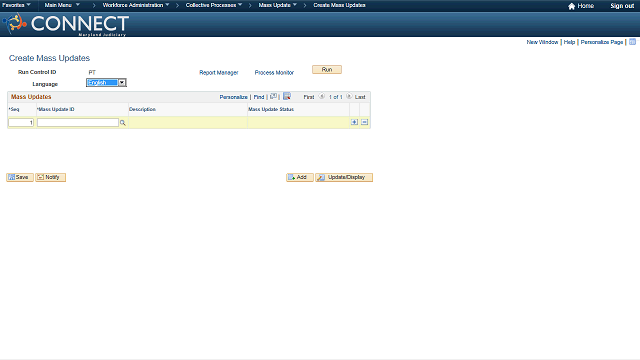Show next row arrow in Mass Updates
The height and width of the screenshot is (360, 640).
pyautogui.click(x=349, y=96)
